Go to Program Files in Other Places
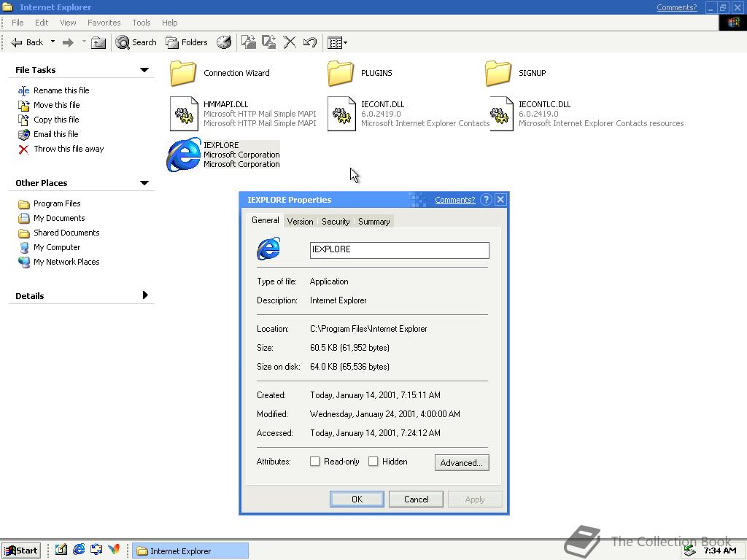 tap(57, 203)
